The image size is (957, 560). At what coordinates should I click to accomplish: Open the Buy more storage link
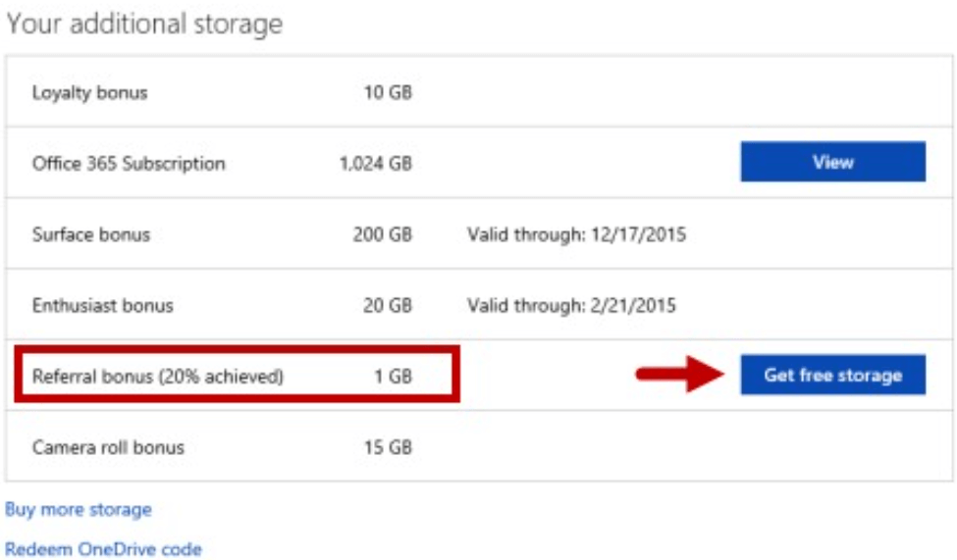79,509
